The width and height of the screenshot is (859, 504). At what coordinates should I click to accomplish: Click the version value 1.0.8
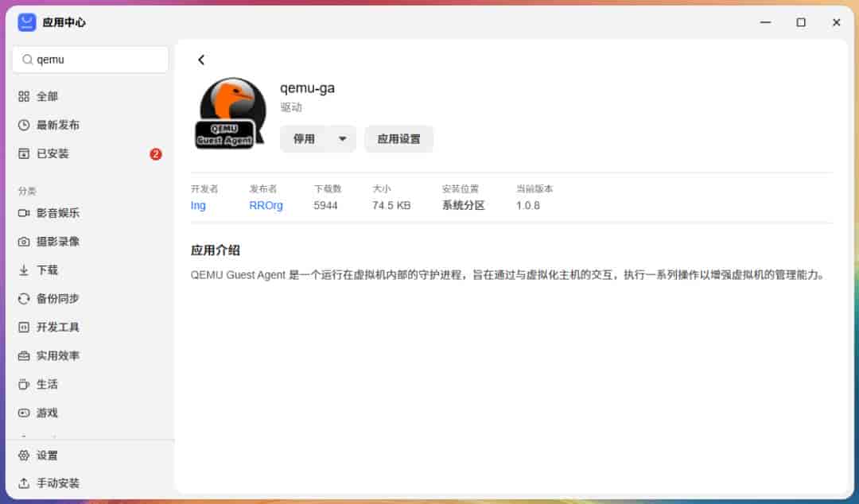pos(527,205)
